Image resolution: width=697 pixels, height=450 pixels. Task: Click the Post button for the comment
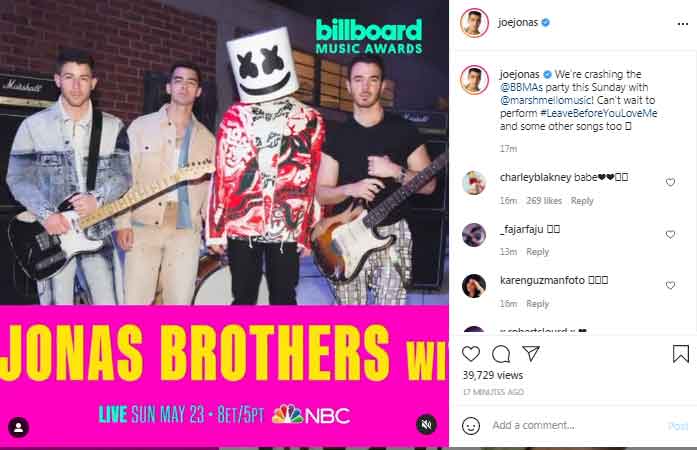tap(678, 426)
